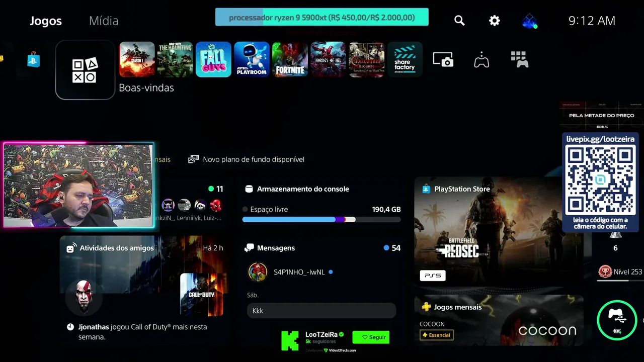The height and width of the screenshot is (362, 644).
Task: Open the Kkk message preview
Action: tap(321, 311)
